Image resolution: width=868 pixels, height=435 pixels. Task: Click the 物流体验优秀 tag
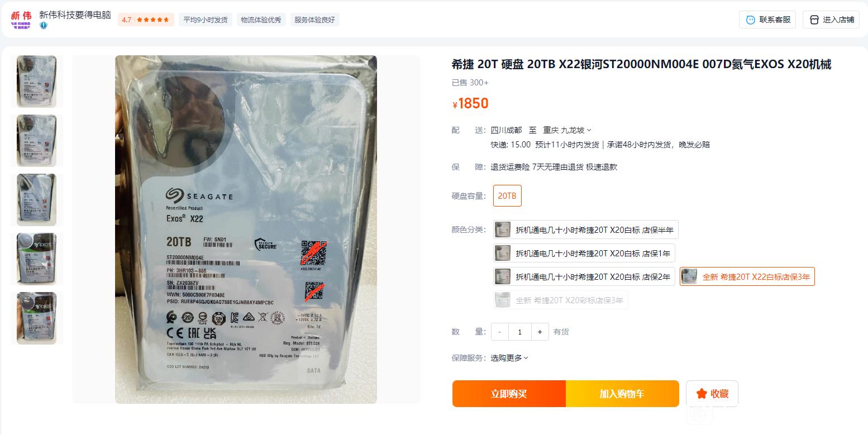(x=261, y=20)
